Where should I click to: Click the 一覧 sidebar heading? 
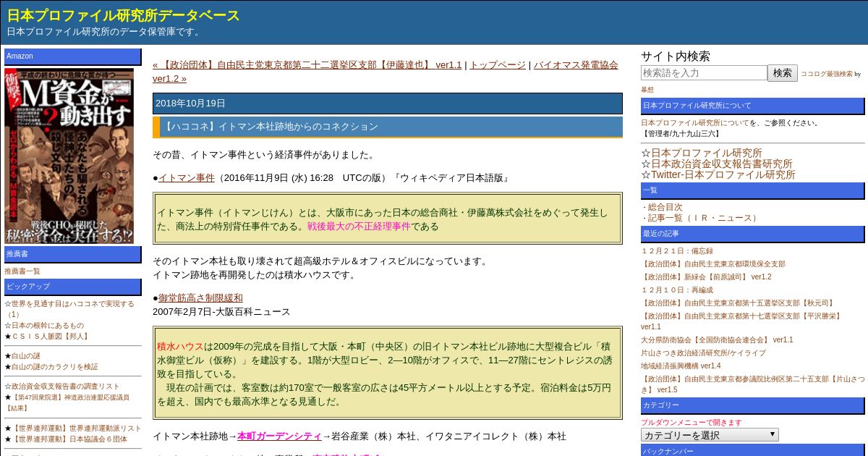point(752,190)
